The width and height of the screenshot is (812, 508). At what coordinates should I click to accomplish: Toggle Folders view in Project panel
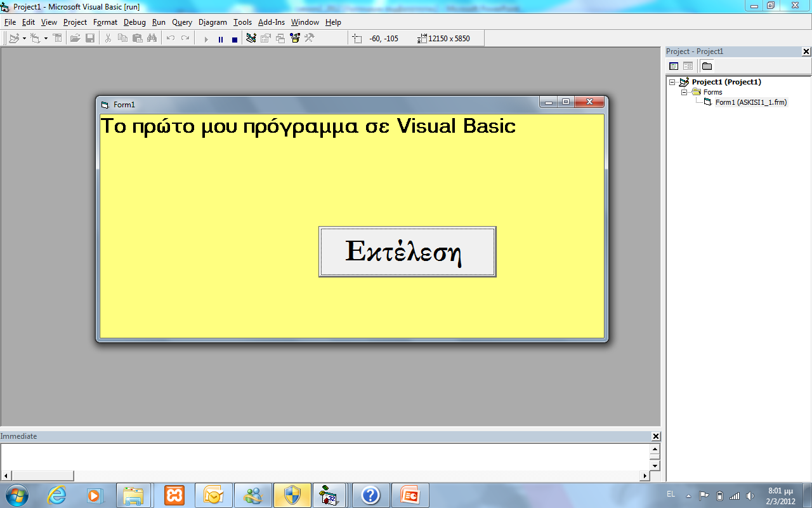pyautogui.click(x=707, y=66)
